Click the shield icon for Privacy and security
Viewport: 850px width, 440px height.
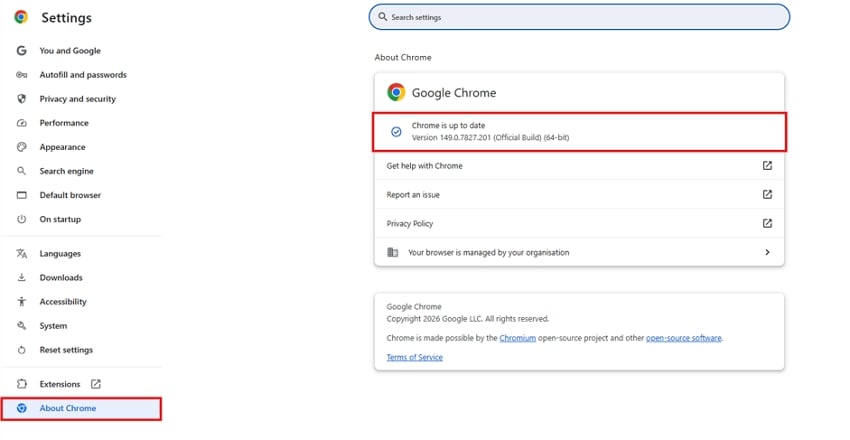[x=21, y=99]
